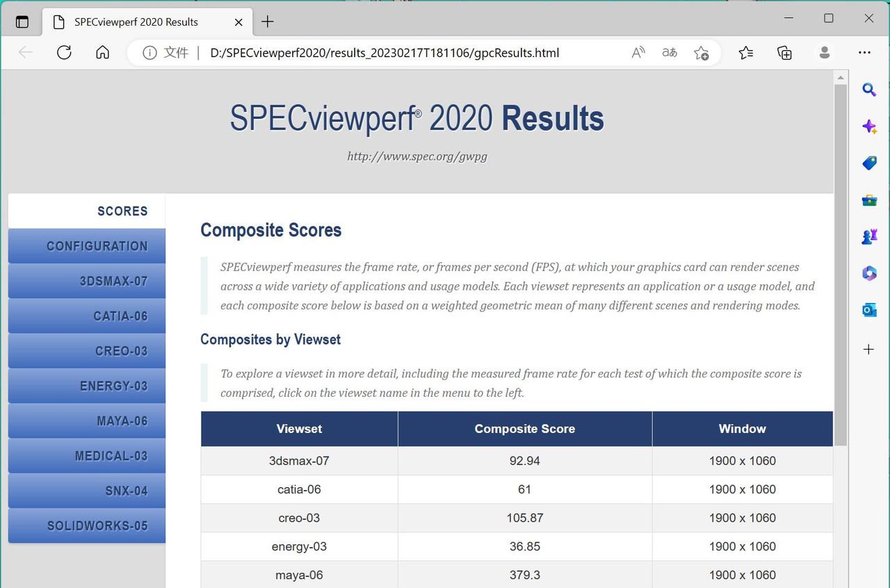
Task: Click the catia-06 score of 61
Action: (x=525, y=489)
